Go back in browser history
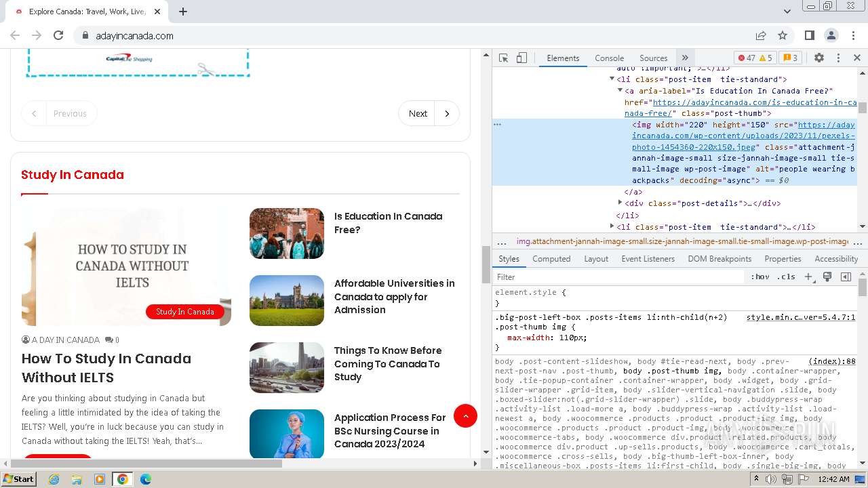The width and height of the screenshot is (868, 488). 15,35
